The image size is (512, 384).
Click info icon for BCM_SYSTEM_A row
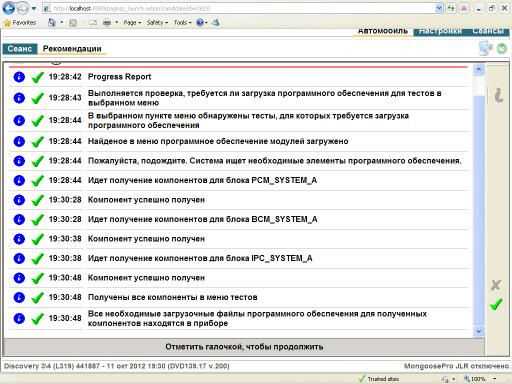pos(19,219)
